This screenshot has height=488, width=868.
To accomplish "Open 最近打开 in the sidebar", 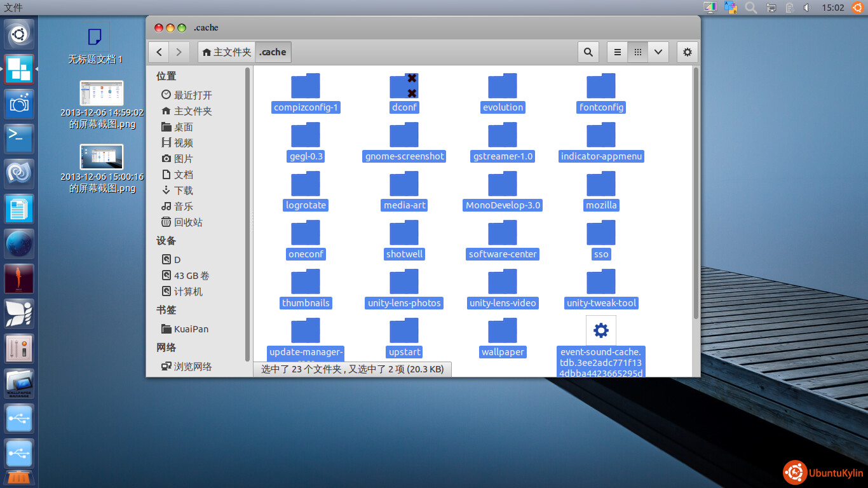I will tap(193, 95).
